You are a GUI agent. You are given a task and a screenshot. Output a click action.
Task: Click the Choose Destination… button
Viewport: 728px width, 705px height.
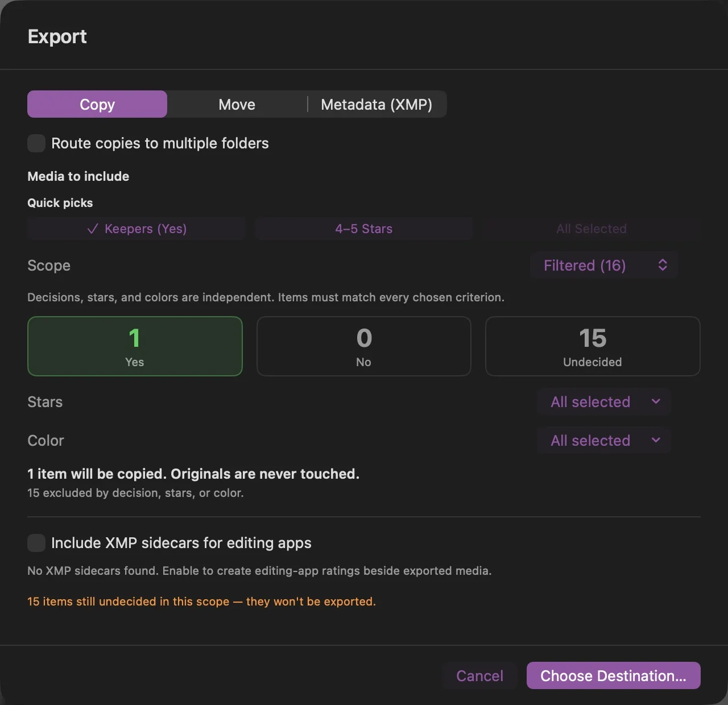pos(613,675)
